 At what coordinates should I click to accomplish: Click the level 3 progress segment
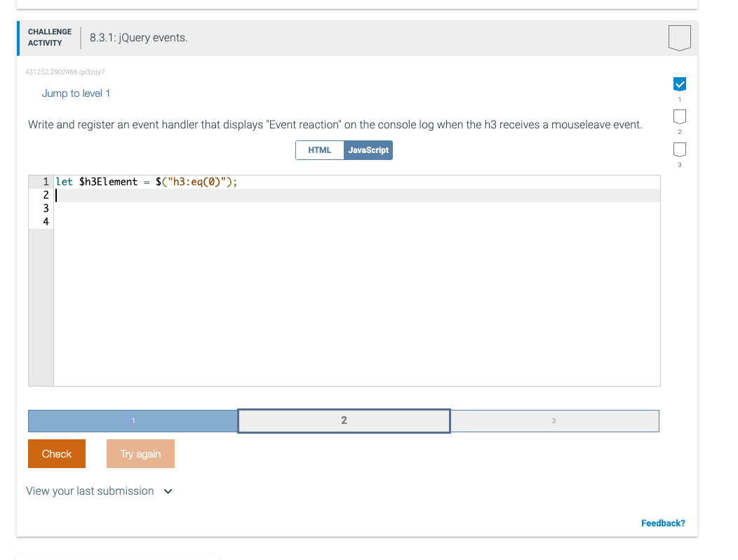[553, 420]
